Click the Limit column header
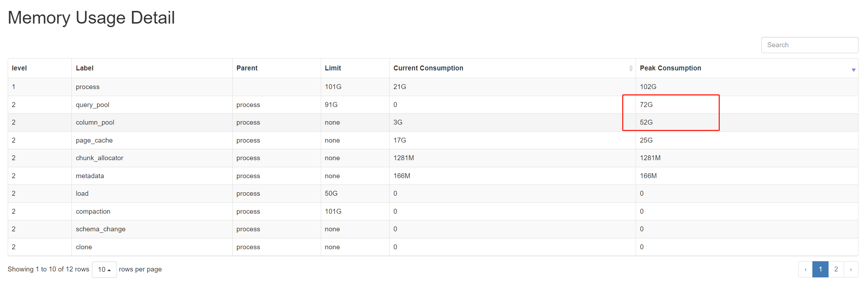 (333, 68)
